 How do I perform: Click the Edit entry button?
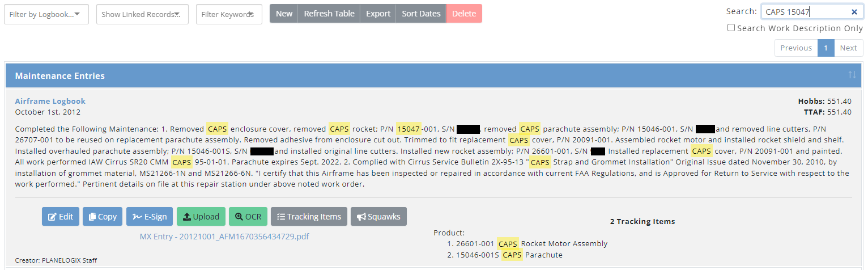pos(61,217)
